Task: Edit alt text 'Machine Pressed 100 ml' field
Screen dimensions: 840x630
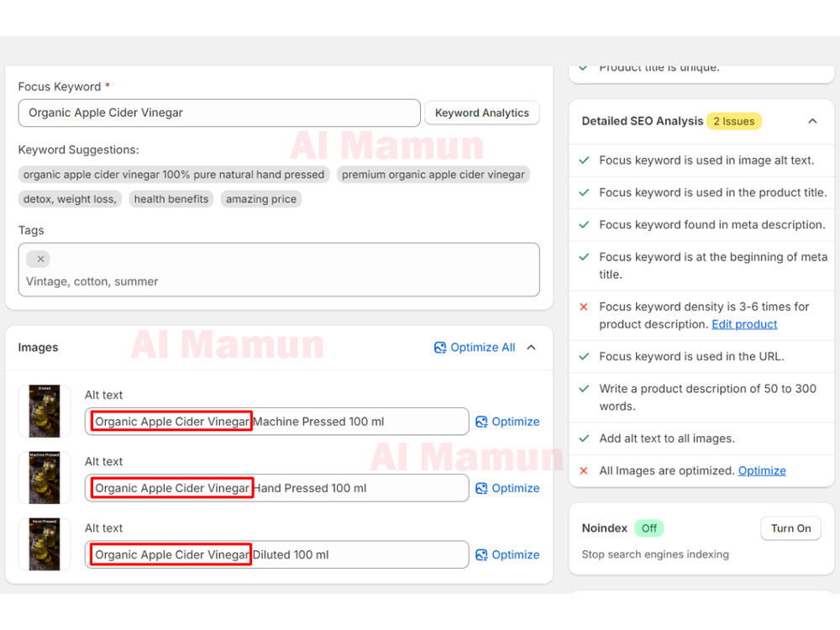Action: pos(276,422)
